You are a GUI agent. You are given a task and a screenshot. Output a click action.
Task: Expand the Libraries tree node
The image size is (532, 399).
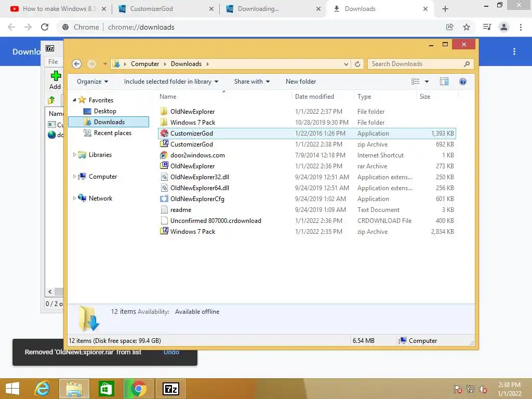[74, 155]
